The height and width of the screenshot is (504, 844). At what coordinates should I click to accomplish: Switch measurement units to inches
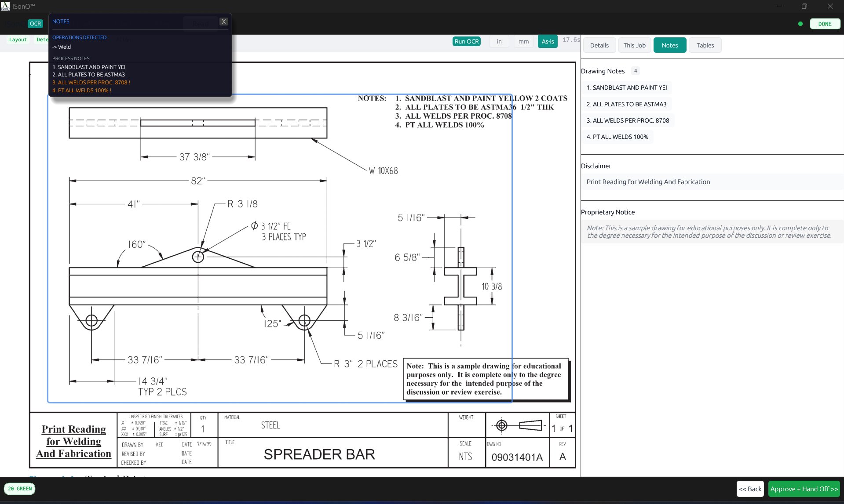pyautogui.click(x=499, y=41)
